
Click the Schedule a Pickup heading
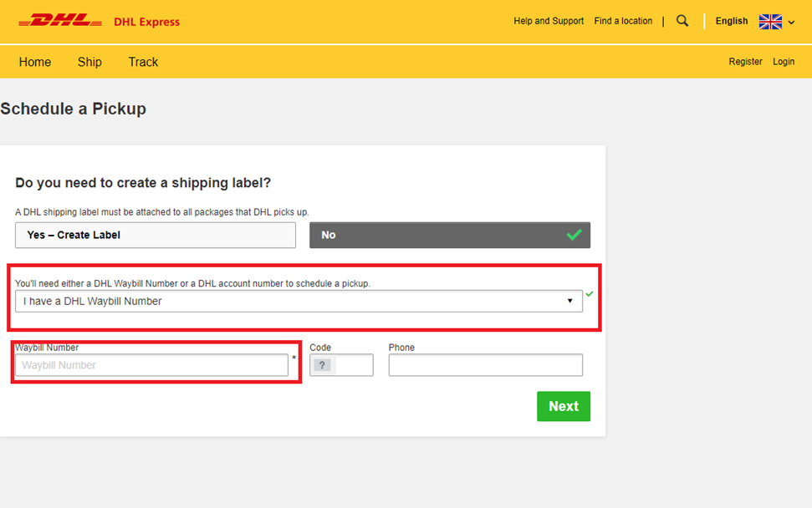[x=73, y=109]
